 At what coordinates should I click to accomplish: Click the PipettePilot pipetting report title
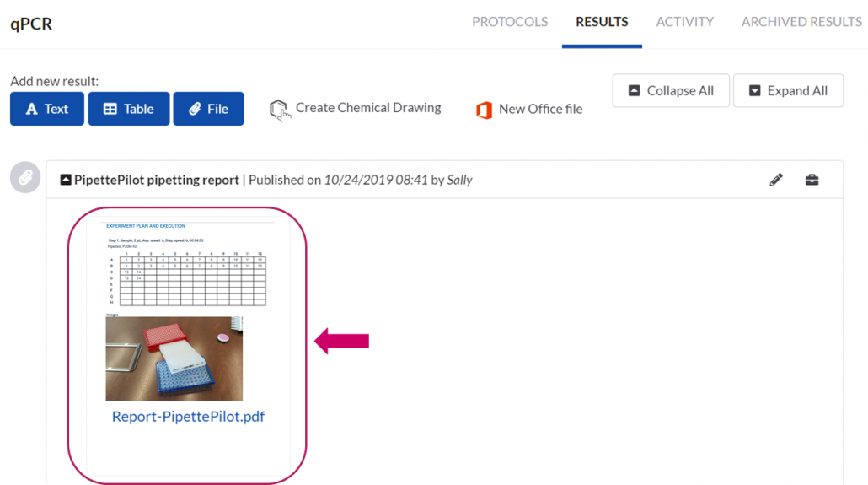point(157,180)
